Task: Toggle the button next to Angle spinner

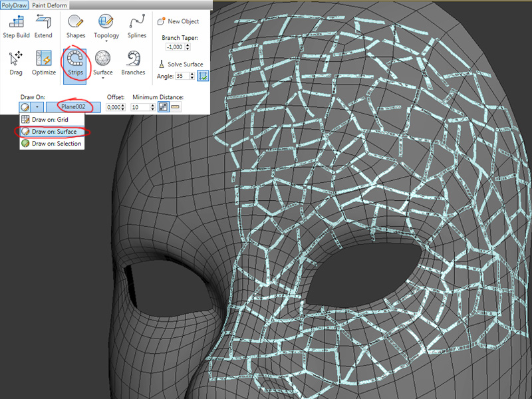Action: 203,76
